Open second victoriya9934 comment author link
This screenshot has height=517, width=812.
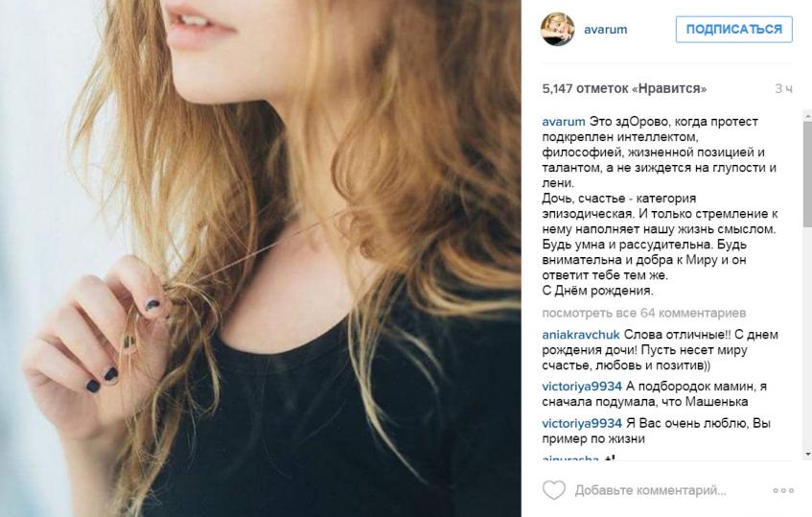tap(582, 423)
